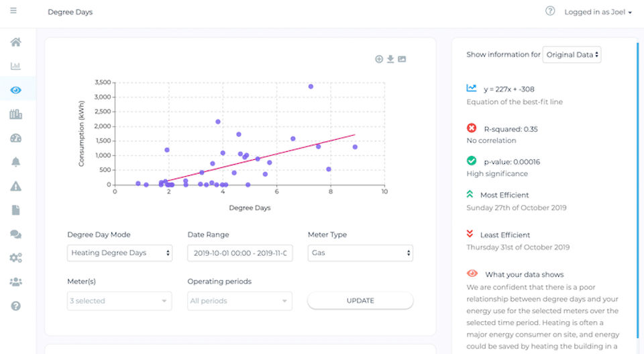The width and height of the screenshot is (644, 354).
Task: Click the UPDATE button
Action: (360, 300)
